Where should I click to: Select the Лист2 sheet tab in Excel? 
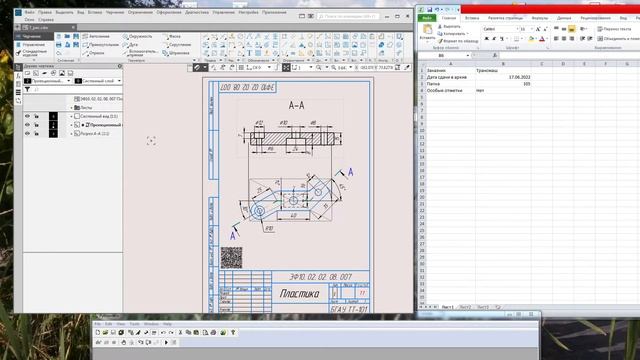465,307
